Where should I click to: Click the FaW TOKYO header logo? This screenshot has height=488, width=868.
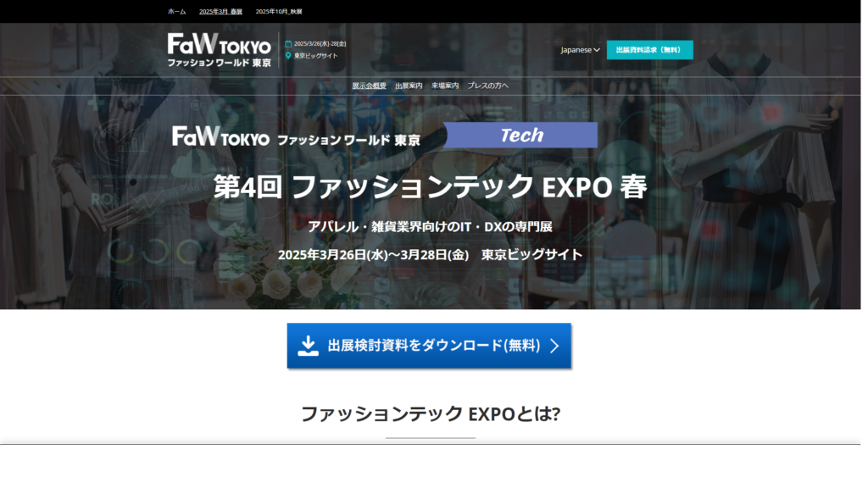coord(220,50)
